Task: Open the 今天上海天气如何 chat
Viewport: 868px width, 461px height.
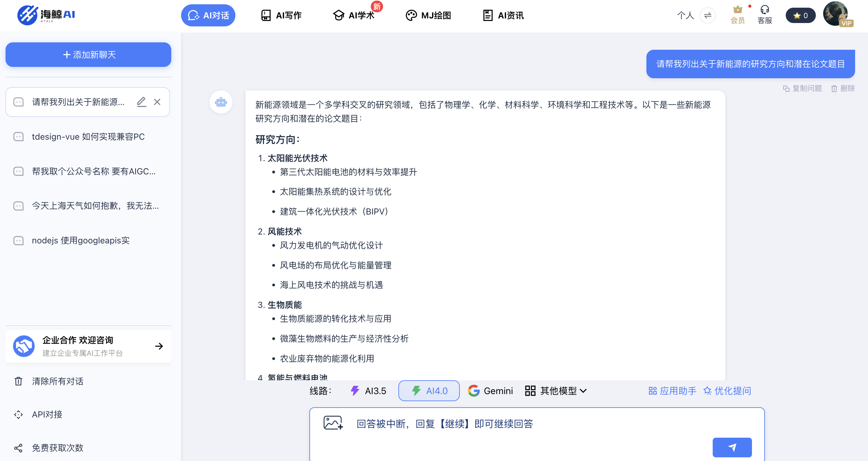Action: tap(88, 206)
